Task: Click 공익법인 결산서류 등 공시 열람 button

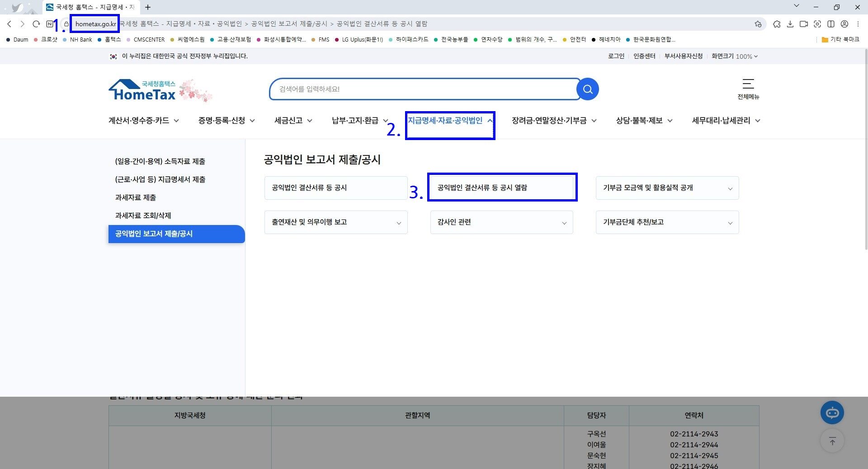Action: coord(502,188)
